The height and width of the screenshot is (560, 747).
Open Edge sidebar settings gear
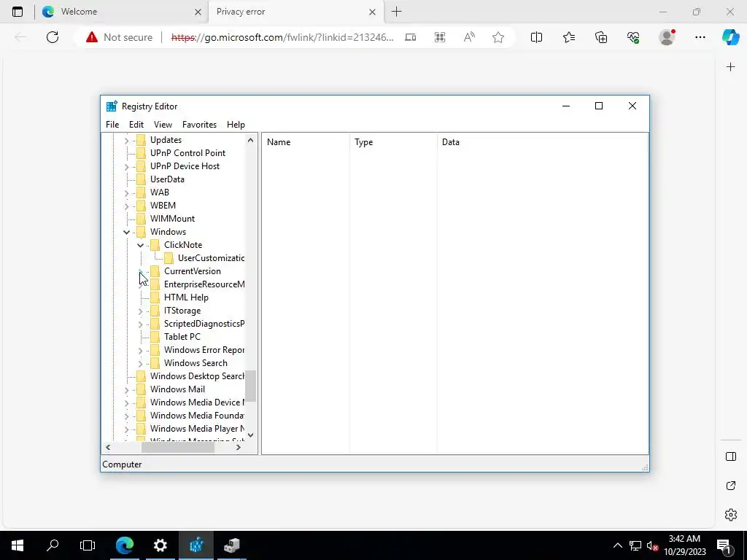click(x=730, y=515)
